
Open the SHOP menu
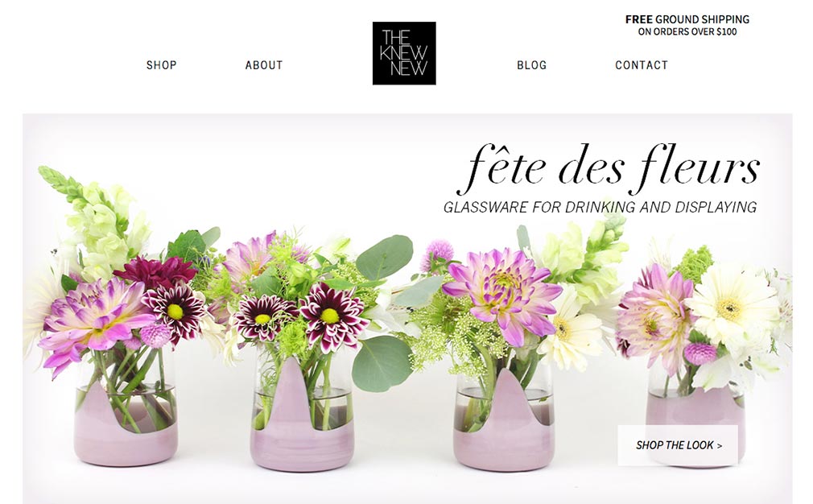(161, 65)
